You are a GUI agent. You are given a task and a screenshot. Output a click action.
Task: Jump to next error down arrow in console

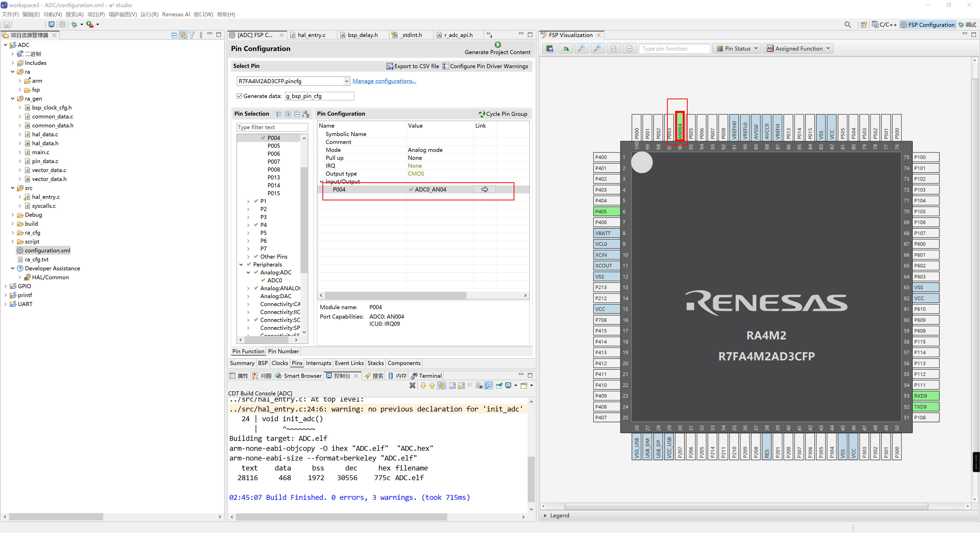(x=423, y=385)
